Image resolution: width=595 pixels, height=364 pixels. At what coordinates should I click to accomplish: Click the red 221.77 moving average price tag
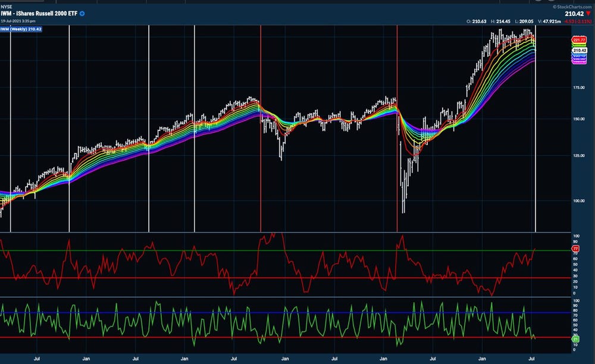579,40
